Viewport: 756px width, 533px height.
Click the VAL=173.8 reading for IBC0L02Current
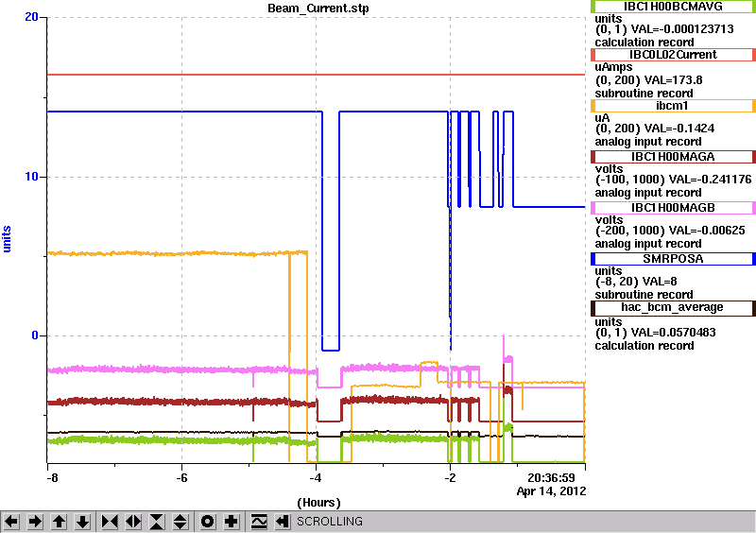click(674, 80)
